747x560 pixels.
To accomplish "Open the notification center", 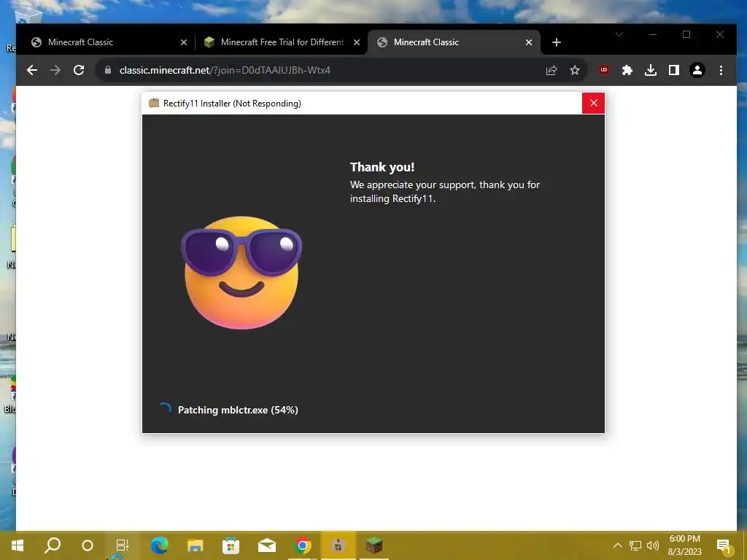I will [x=724, y=545].
